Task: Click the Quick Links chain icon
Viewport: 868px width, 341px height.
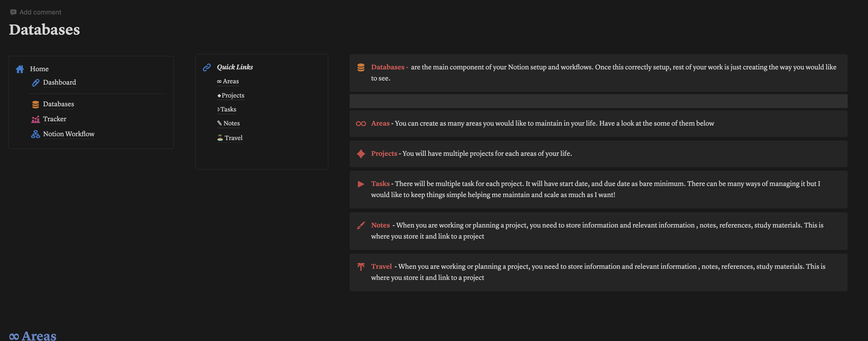Action: click(207, 67)
